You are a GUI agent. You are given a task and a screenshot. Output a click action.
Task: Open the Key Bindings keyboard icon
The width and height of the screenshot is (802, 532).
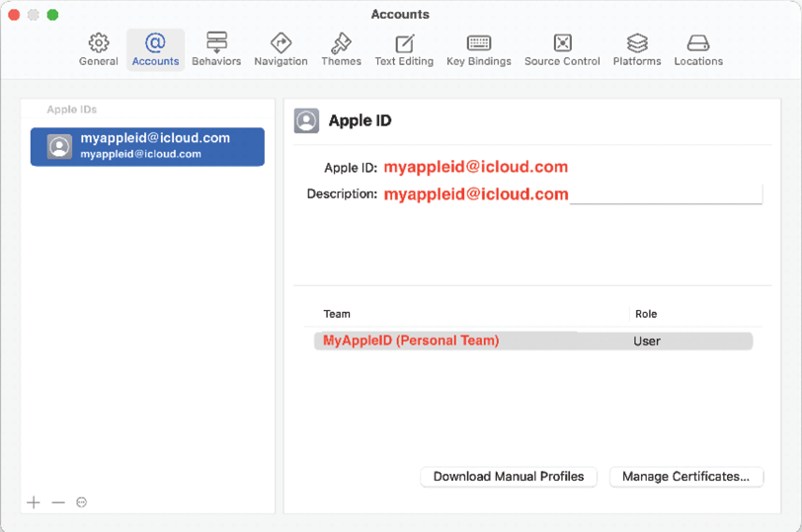coord(479,43)
